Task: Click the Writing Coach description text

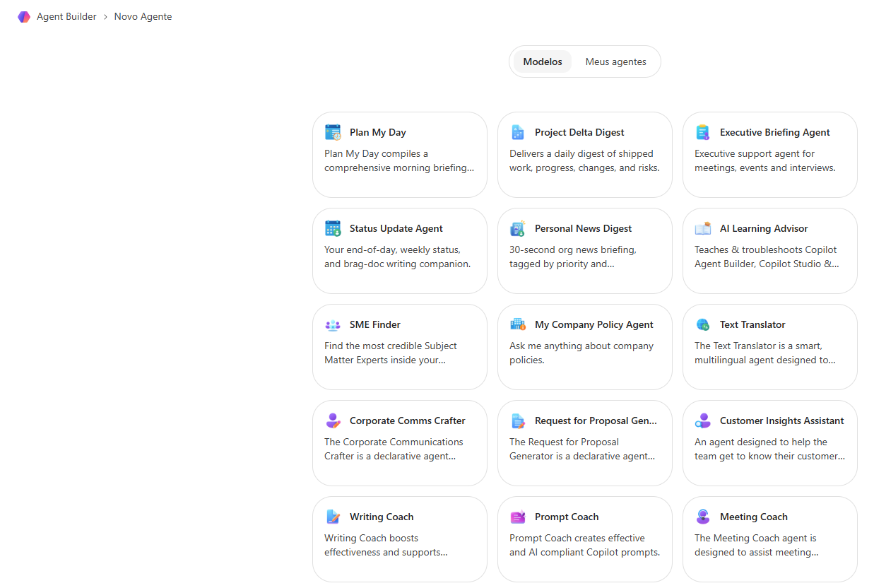Action: click(x=386, y=545)
